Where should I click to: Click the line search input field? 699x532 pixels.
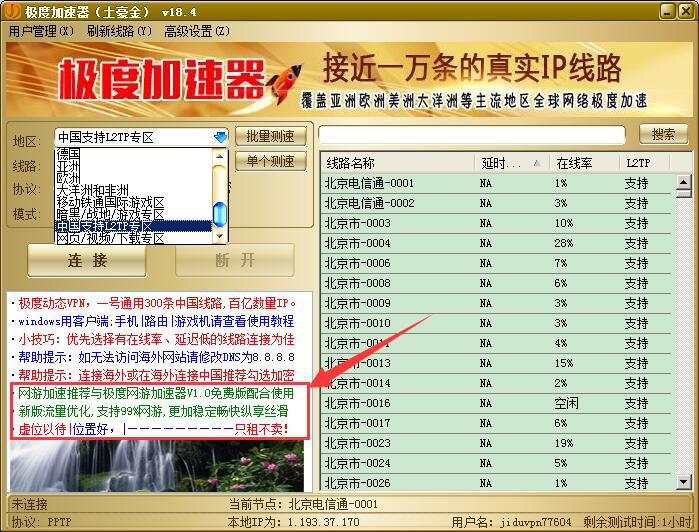pos(472,135)
